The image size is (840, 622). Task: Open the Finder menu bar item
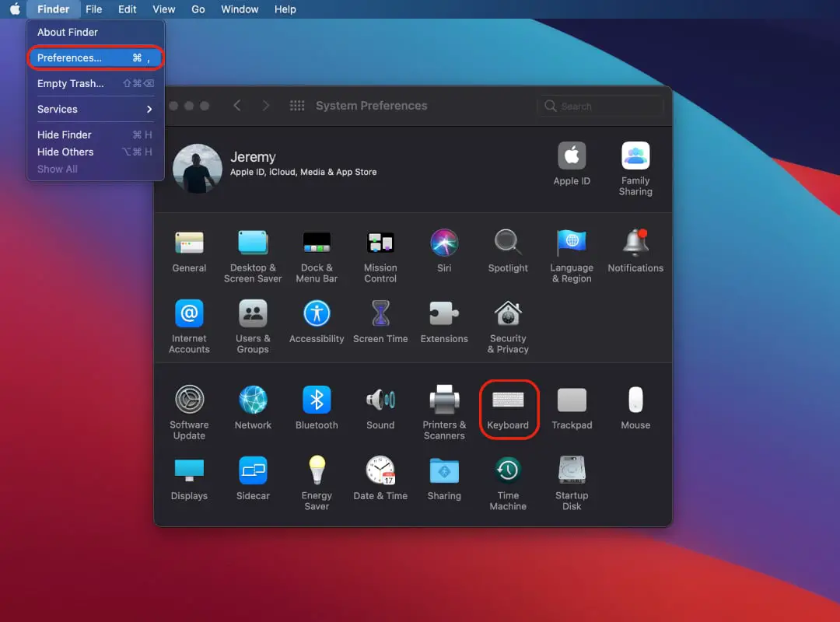click(53, 9)
